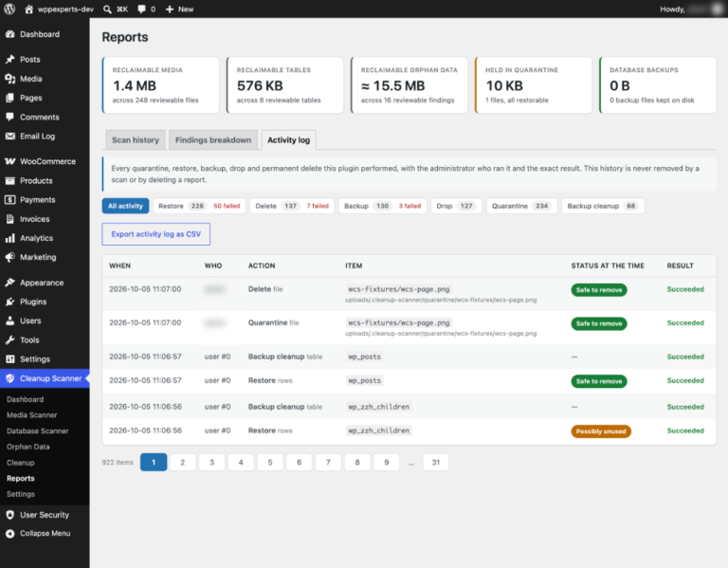This screenshot has width=728, height=568.
Task: Filter activity by Restore
Action: click(199, 206)
